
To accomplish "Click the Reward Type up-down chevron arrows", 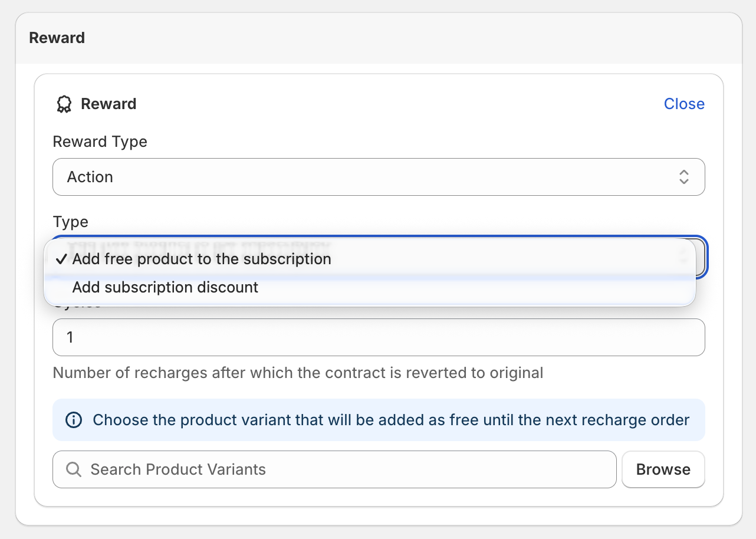I will click(683, 177).
